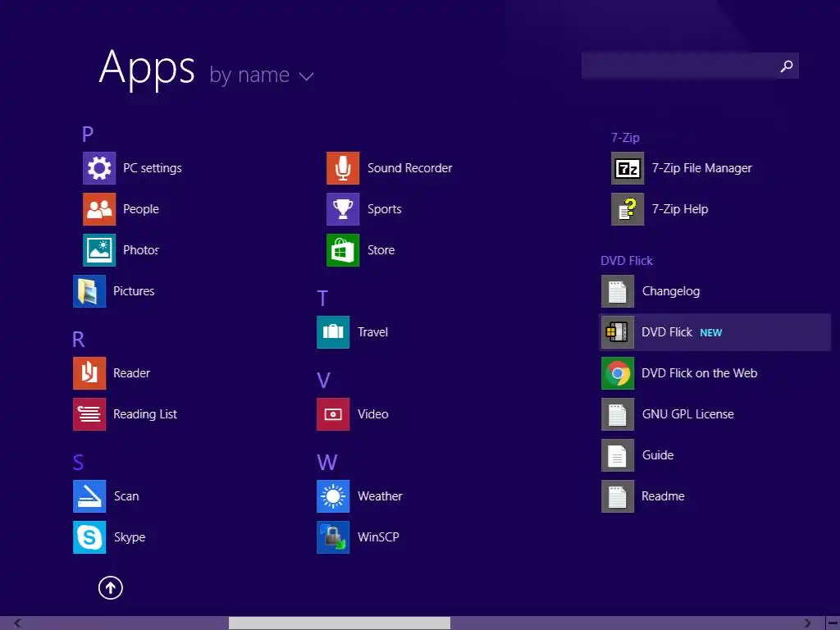Click the horizontal scrollbar thumb

[340, 623]
